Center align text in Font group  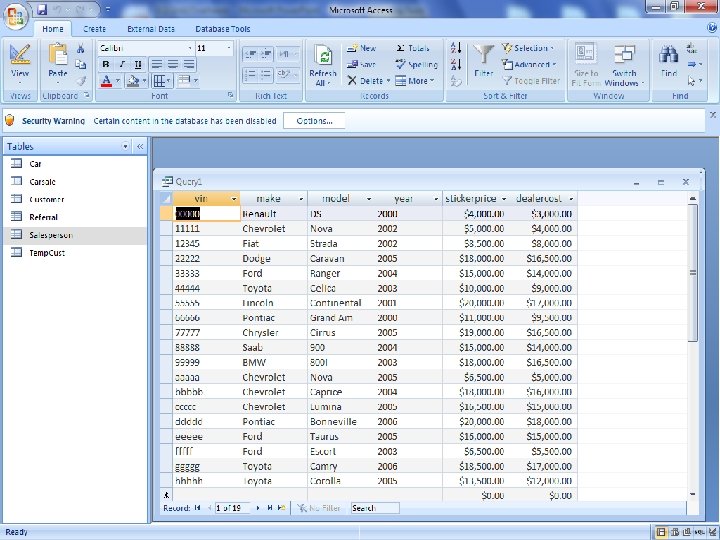coord(173,64)
